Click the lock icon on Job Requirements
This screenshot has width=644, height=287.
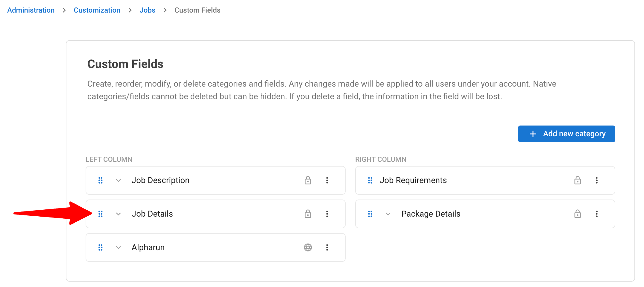tap(578, 180)
